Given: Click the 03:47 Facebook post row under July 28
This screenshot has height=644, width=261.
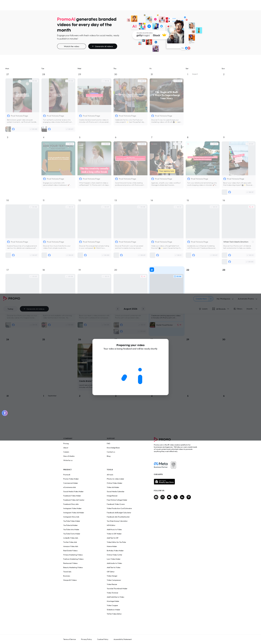Looking at the screenshot, I should click(58, 129).
